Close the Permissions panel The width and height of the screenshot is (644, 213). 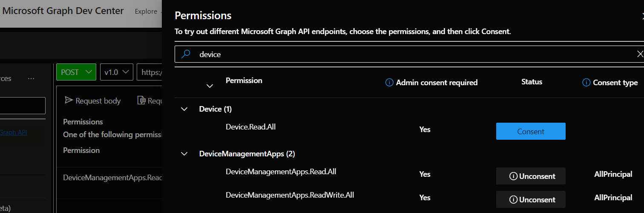(642, 16)
